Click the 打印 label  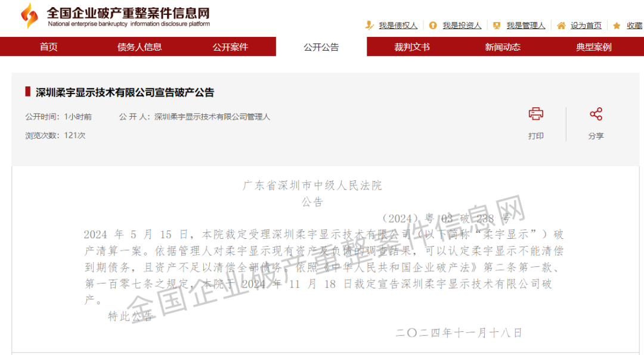pyautogui.click(x=536, y=136)
